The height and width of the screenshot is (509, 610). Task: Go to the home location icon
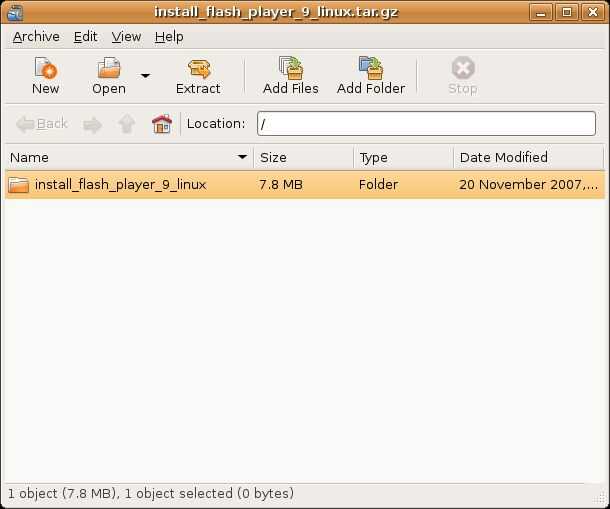tap(162, 124)
